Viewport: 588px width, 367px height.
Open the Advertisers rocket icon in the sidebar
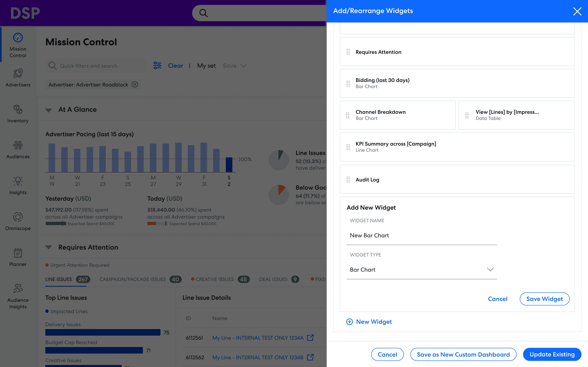(18, 73)
